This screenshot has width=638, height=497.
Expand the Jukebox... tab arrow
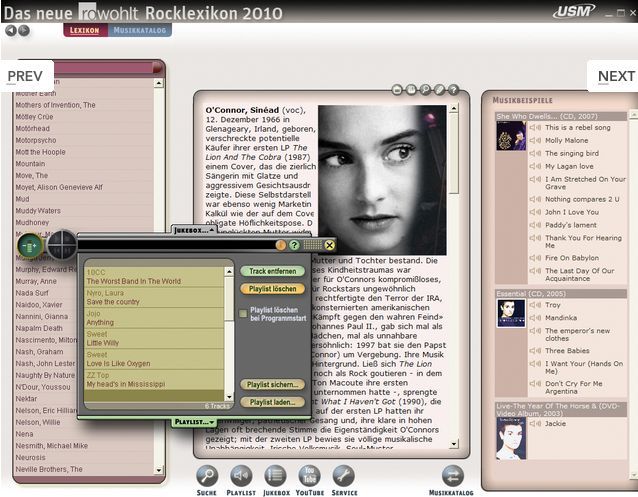(x=212, y=230)
